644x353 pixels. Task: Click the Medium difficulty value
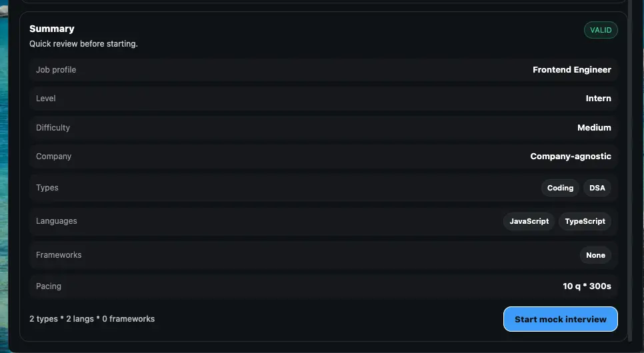594,128
